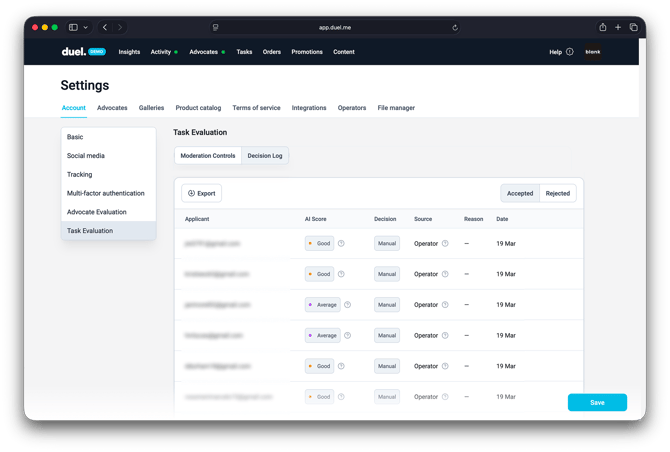The image size is (670, 452).
Task: Select the Accepted filter
Action: click(x=520, y=193)
